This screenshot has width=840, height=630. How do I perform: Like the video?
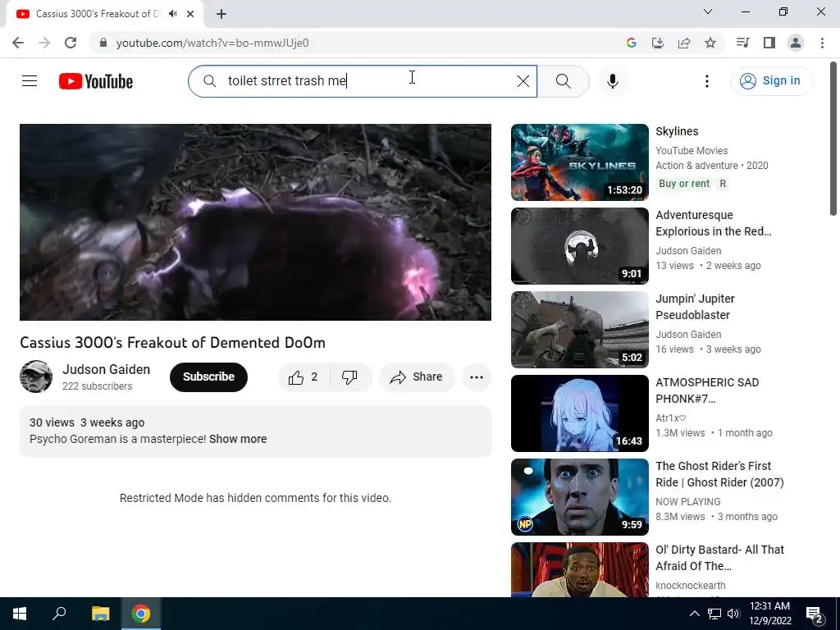[304, 377]
